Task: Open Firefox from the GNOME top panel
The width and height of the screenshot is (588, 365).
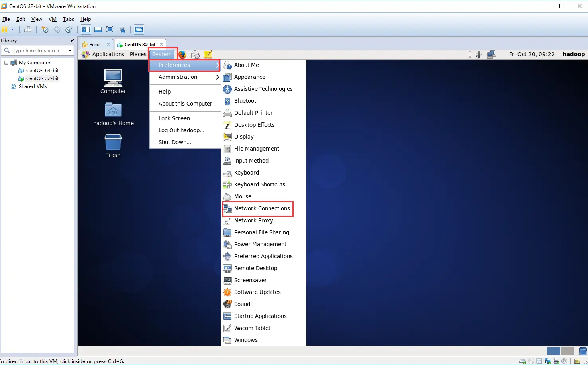Action: (182, 54)
